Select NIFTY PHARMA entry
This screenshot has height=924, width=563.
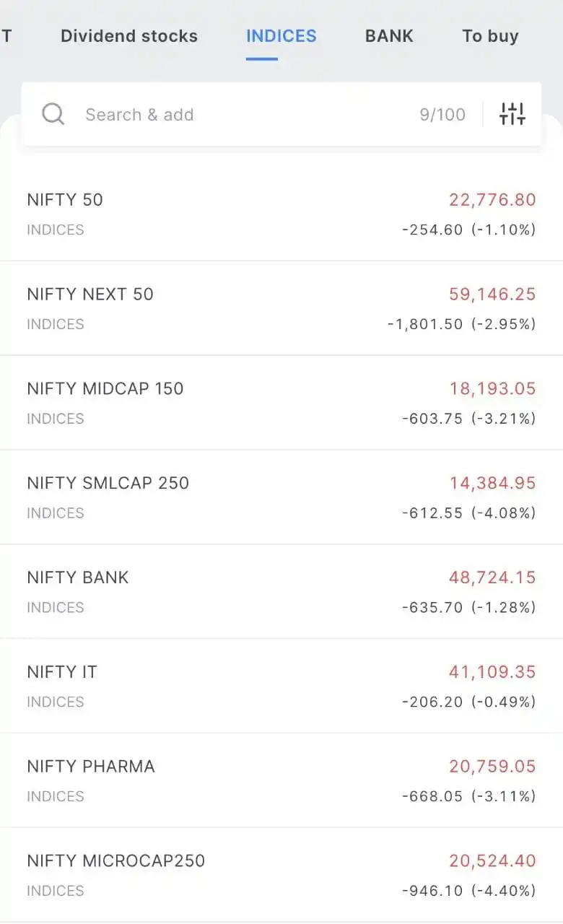(281, 781)
